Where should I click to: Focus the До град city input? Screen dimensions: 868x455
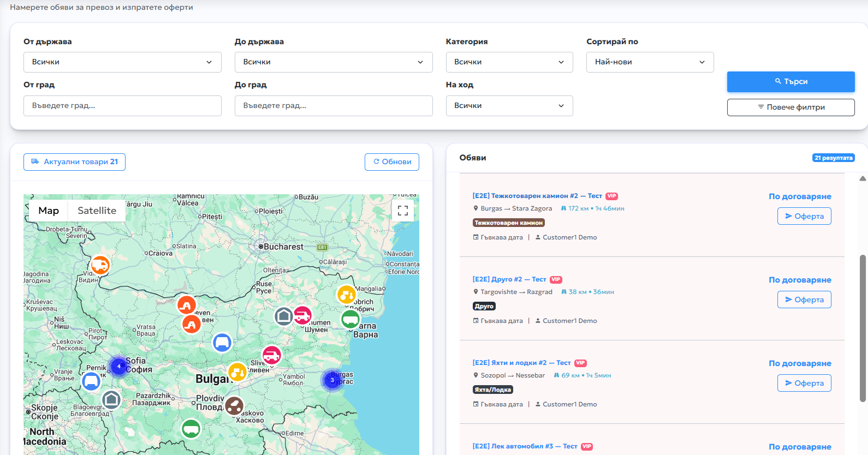pyautogui.click(x=334, y=106)
